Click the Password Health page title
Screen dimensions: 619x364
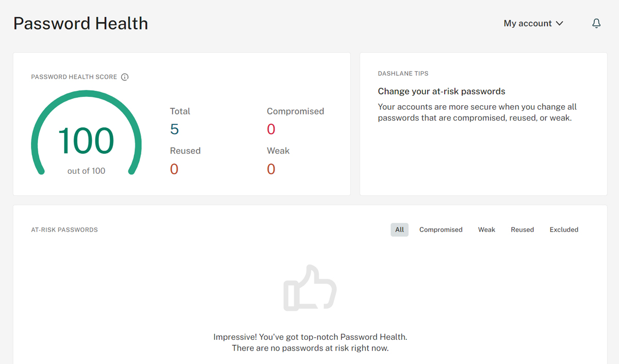click(x=80, y=23)
